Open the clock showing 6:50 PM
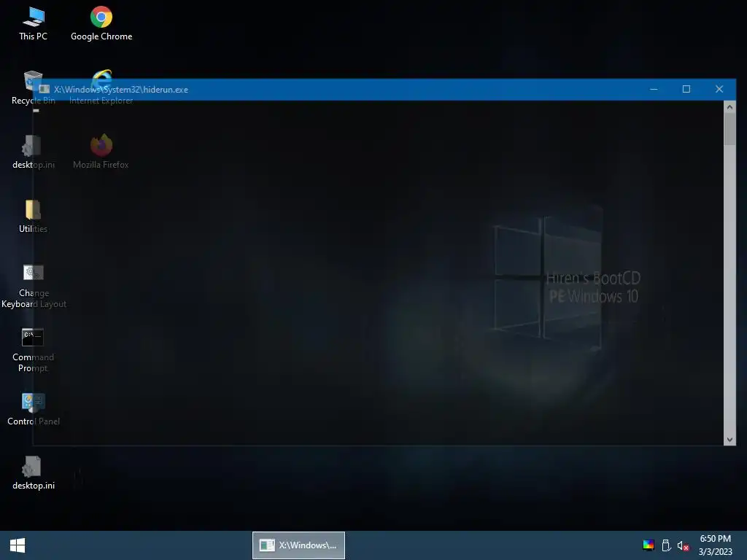Image resolution: width=747 pixels, height=560 pixels. tap(715, 545)
